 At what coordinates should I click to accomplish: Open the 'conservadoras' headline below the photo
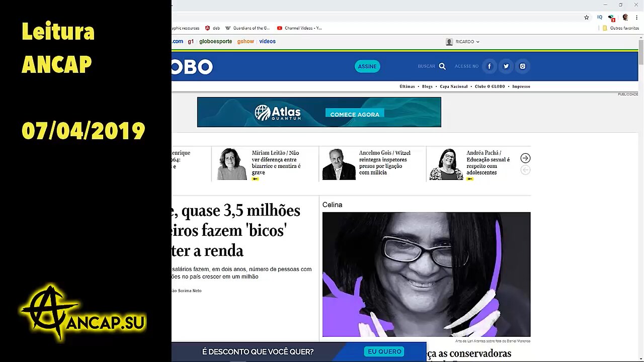469,354
